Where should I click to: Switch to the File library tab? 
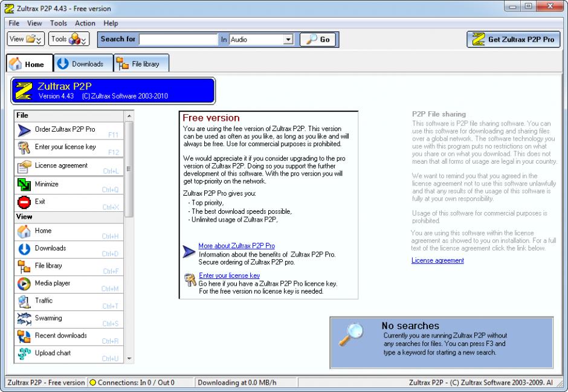(x=141, y=63)
